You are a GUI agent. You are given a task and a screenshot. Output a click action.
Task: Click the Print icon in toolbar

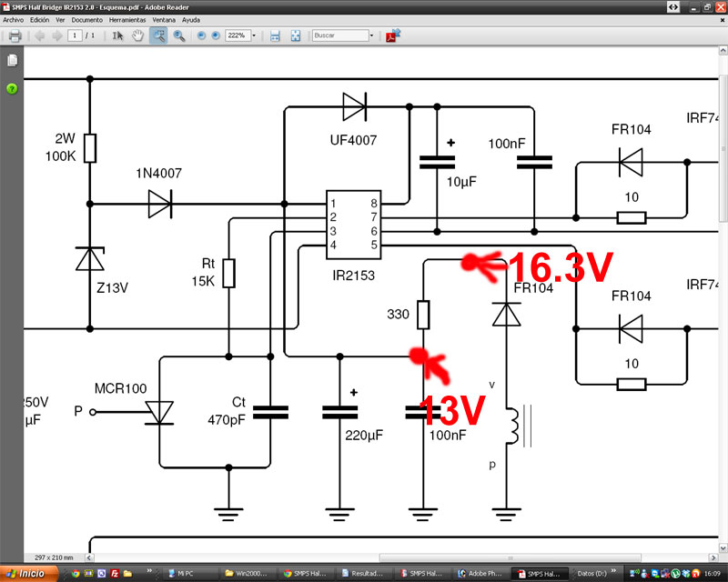[15, 35]
